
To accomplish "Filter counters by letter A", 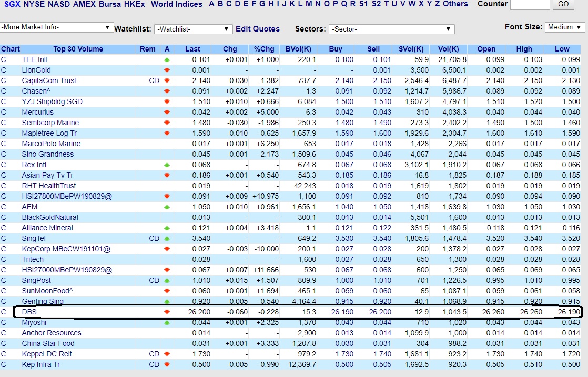I will [x=211, y=4].
